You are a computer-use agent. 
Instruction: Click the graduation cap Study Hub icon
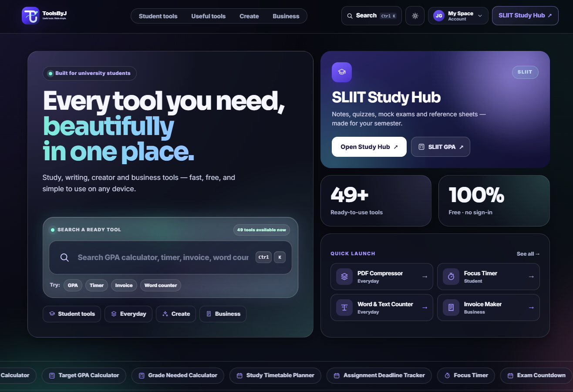tap(342, 72)
